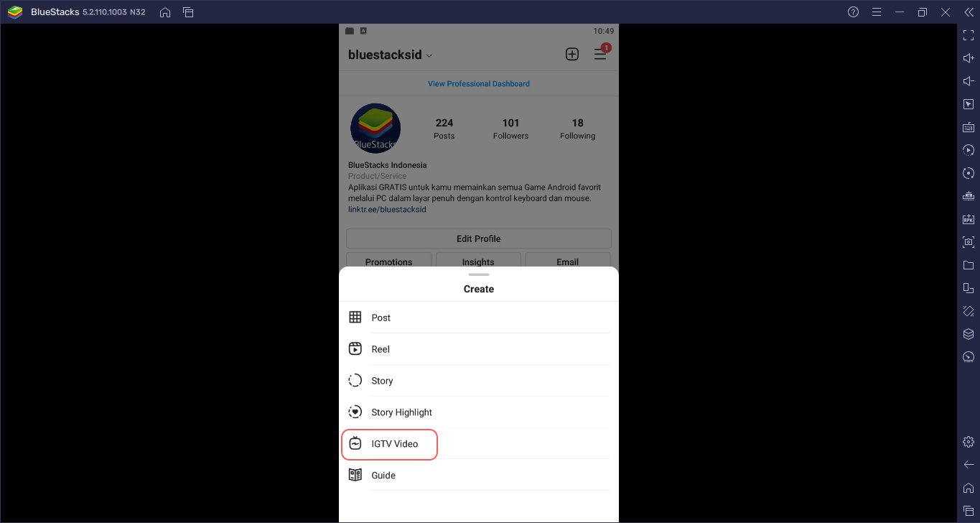Collapse the BlueStacks sidebar with double chevron
Viewport: 980px width, 523px height.
(x=968, y=12)
